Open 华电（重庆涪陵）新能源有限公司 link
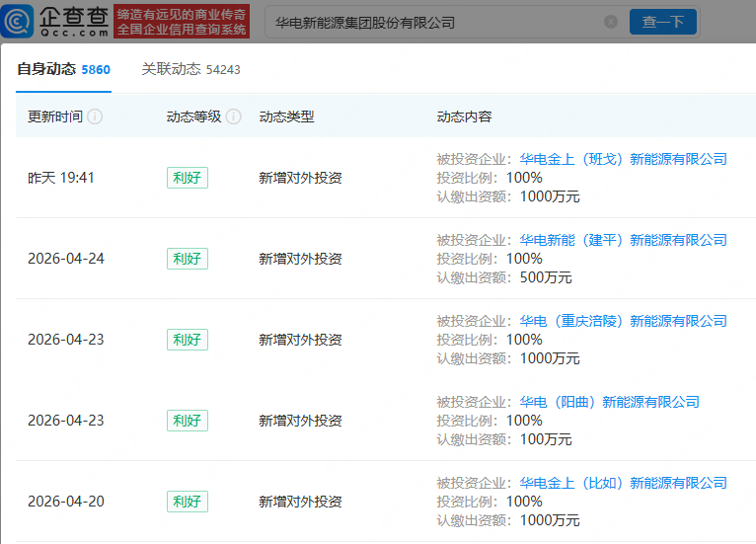Image resolution: width=756 pixels, height=544 pixels. click(x=623, y=321)
